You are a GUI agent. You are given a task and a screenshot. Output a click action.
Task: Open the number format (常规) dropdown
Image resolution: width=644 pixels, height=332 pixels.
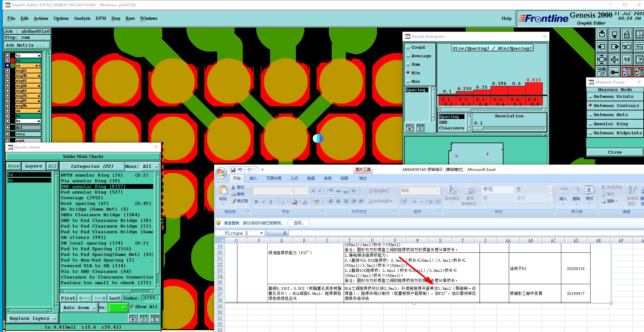pos(438,191)
